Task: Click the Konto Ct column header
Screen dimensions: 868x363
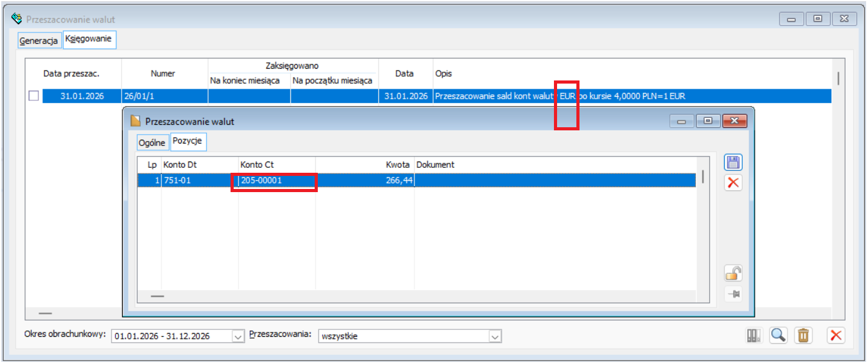Action: 277,165
